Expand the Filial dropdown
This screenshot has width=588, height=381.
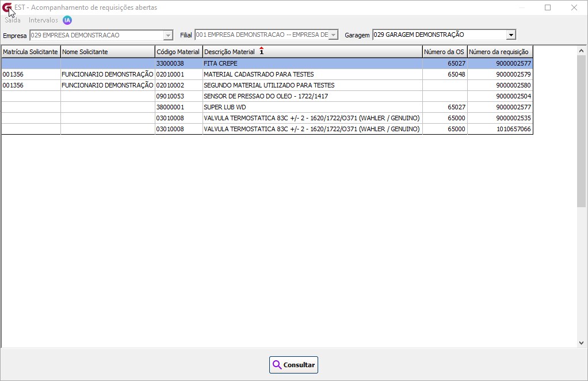click(333, 35)
